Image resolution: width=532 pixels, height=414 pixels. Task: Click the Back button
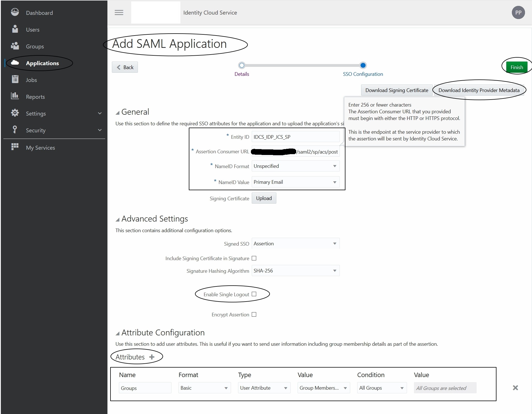125,67
